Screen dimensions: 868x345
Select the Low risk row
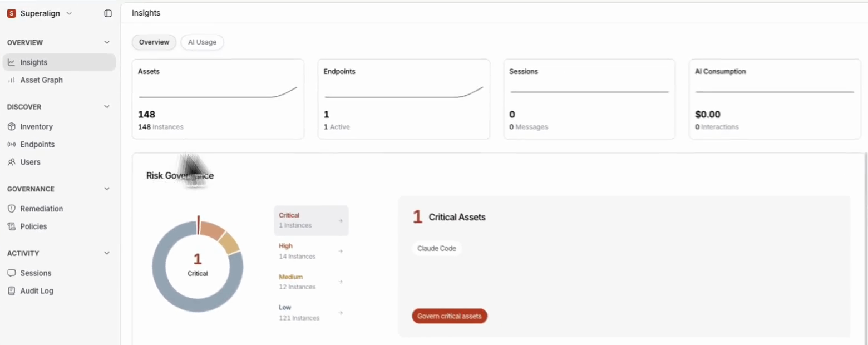point(311,313)
